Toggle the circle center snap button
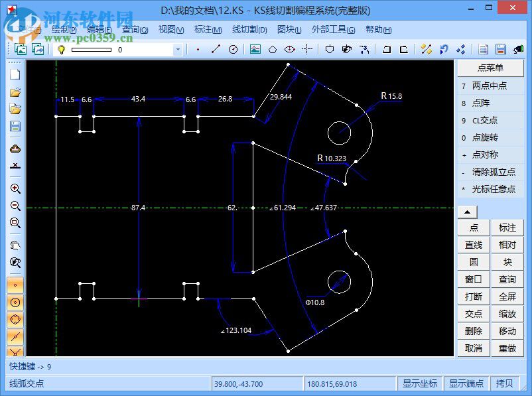The width and height of the screenshot is (532, 396). pyautogui.click(x=15, y=302)
